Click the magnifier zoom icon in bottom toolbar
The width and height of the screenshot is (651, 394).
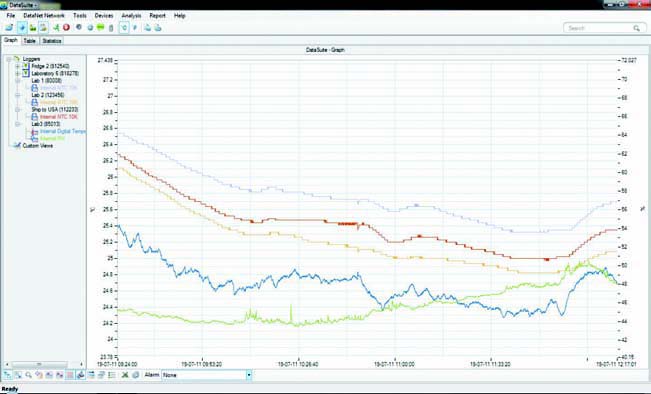(x=28, y=375)
